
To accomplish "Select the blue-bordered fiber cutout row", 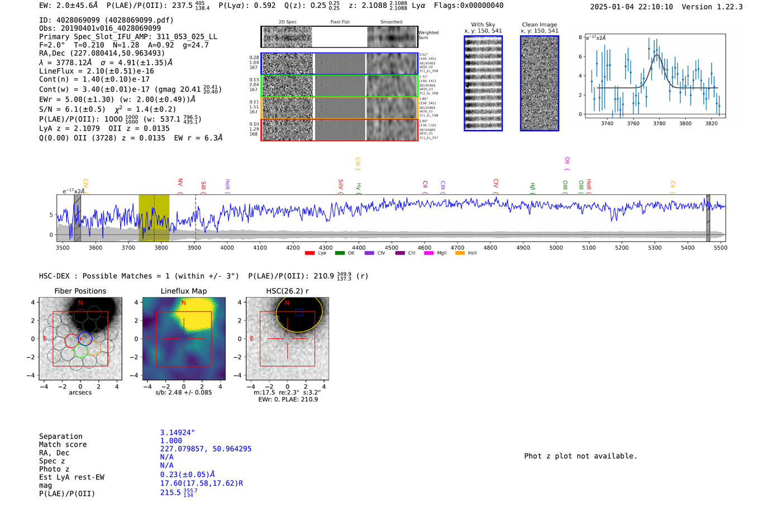I will tap(340, 64).
